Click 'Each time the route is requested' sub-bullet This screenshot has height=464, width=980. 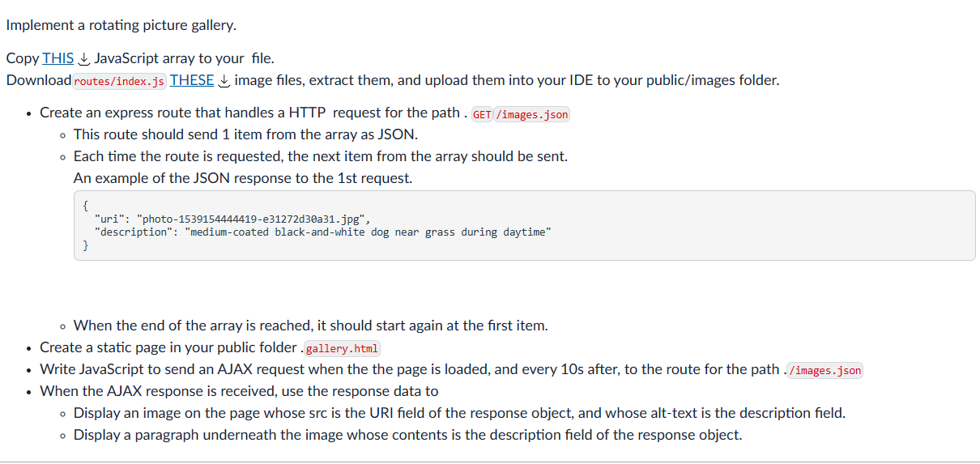(x=321, y=156)
